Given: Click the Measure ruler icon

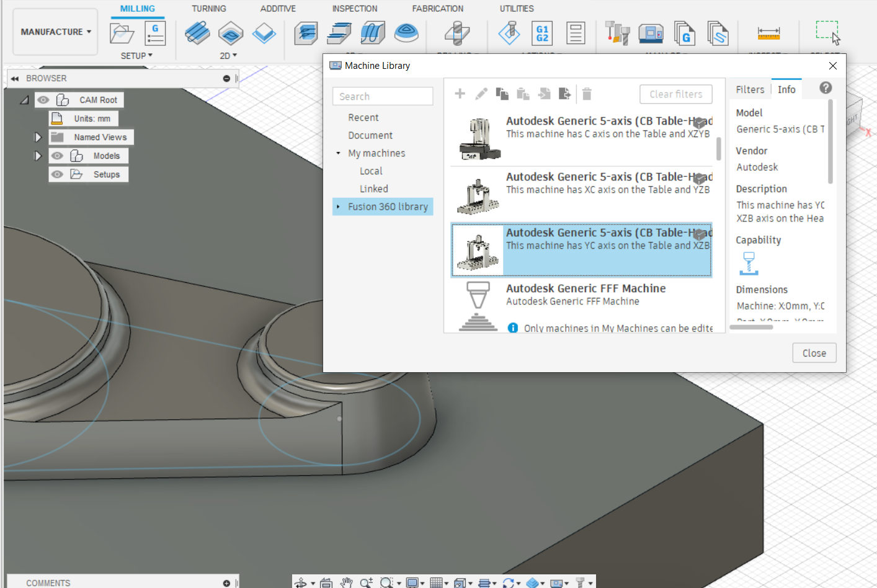Looking at the screenshot, I should tap(768, 33).
